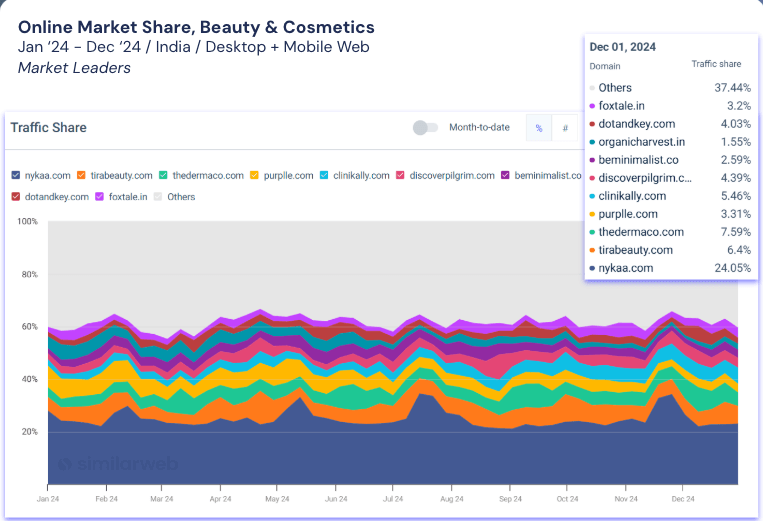Click the 20% y-axis label
The height and width of the screenshot is (521, 763).
[30, 431]
